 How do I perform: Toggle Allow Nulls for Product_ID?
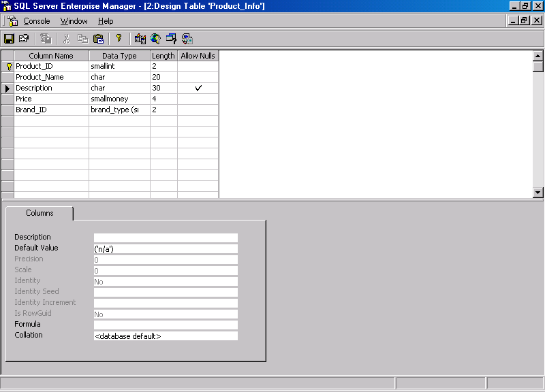(x=198, y=66)
